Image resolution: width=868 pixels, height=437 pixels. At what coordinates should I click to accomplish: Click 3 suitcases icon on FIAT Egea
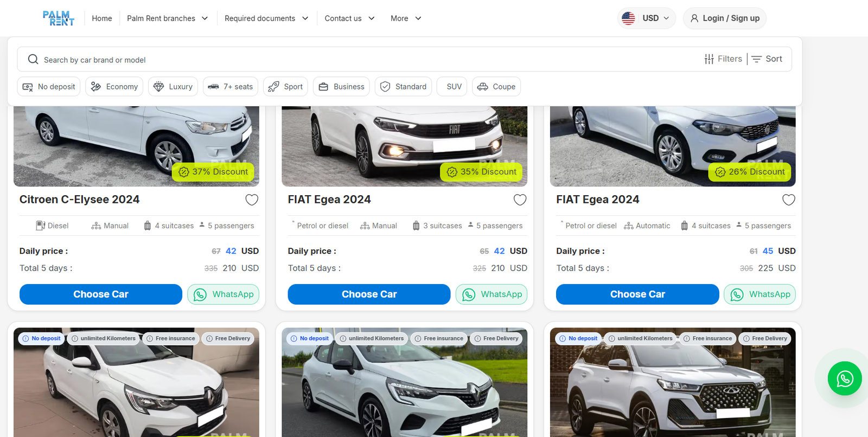[x=416, y=226]
